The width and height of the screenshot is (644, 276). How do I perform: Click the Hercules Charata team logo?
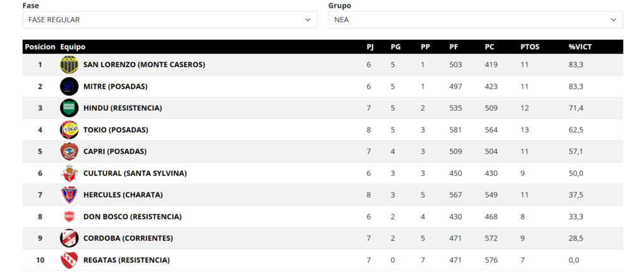[x=69, y=195]
